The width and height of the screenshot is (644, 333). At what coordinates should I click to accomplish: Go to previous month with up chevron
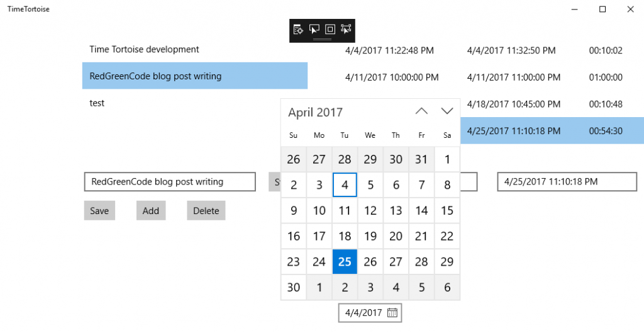click(421, 111)
